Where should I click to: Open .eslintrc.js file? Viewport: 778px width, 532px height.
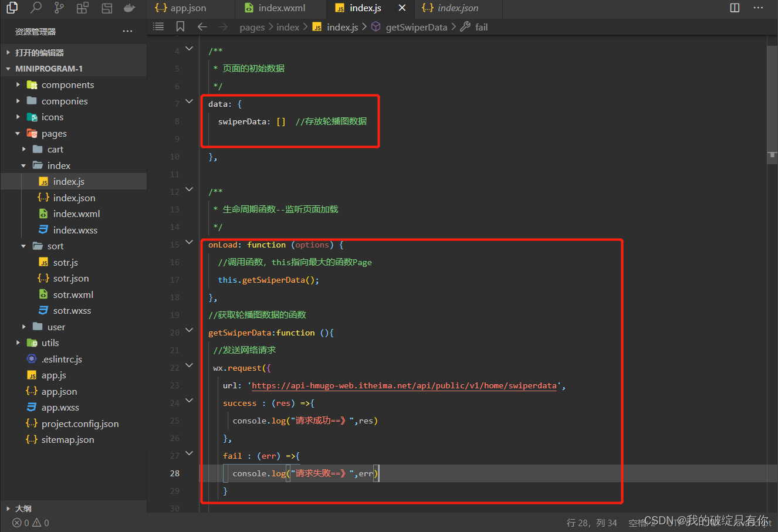[73, 359]
